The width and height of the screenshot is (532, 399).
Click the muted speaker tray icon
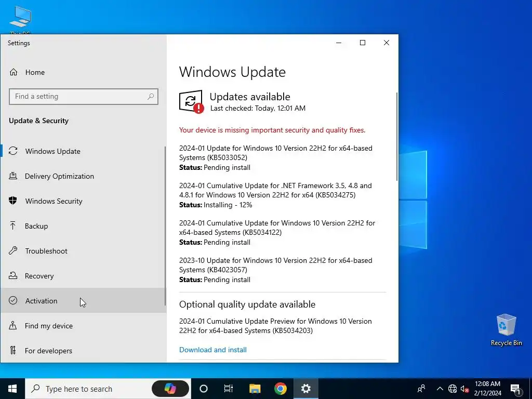[x=465, y=389]
